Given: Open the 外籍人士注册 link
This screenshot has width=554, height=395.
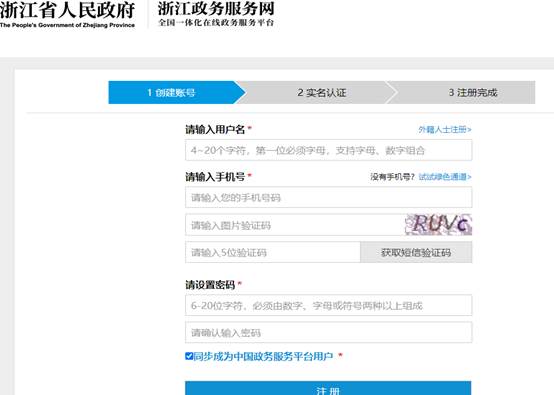Looking at the screenshot, I should point(445,130).
